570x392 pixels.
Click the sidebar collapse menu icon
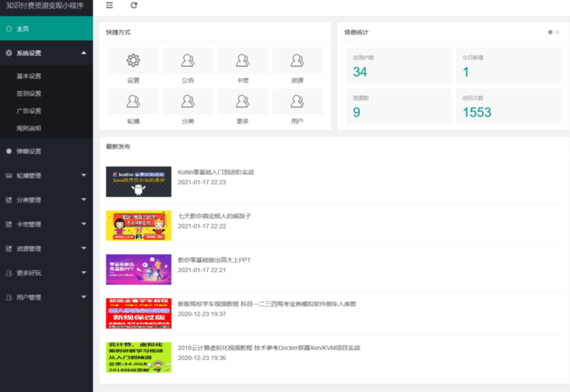tap(110, 5)
